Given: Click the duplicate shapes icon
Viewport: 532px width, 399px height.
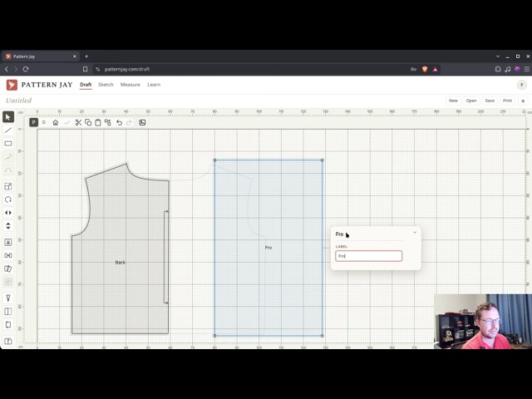Looking at the screenshot, I should (x=107, y=122).
